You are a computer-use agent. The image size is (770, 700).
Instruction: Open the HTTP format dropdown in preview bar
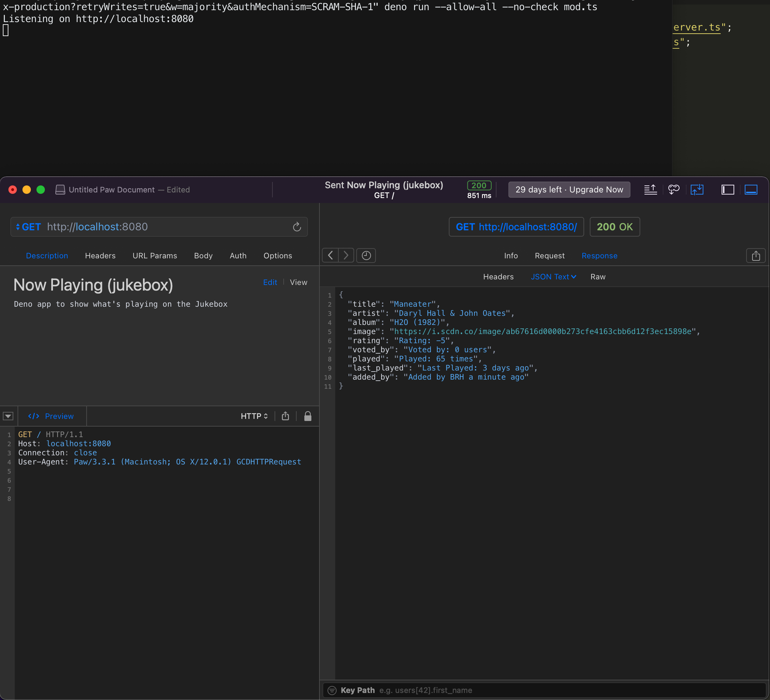254,416
